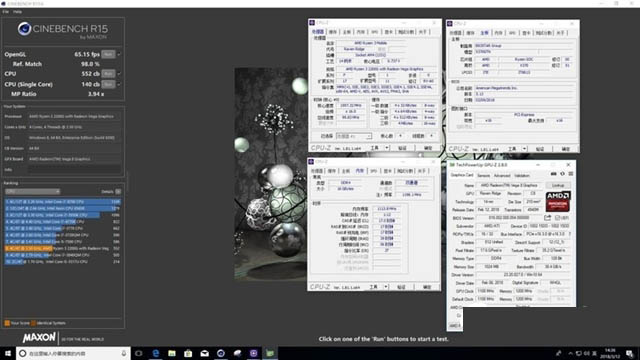This screenshot has width=640, height=360.
Task: Click Validate button in processor CPU-Z window
Action: pyautogui.click(x=402, y=148)
